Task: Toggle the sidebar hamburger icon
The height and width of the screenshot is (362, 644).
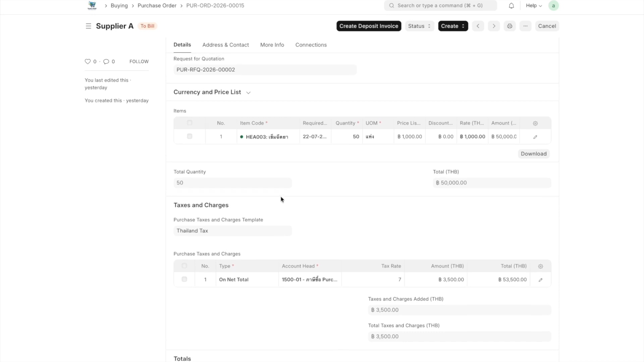Action: tap(88, 26)
